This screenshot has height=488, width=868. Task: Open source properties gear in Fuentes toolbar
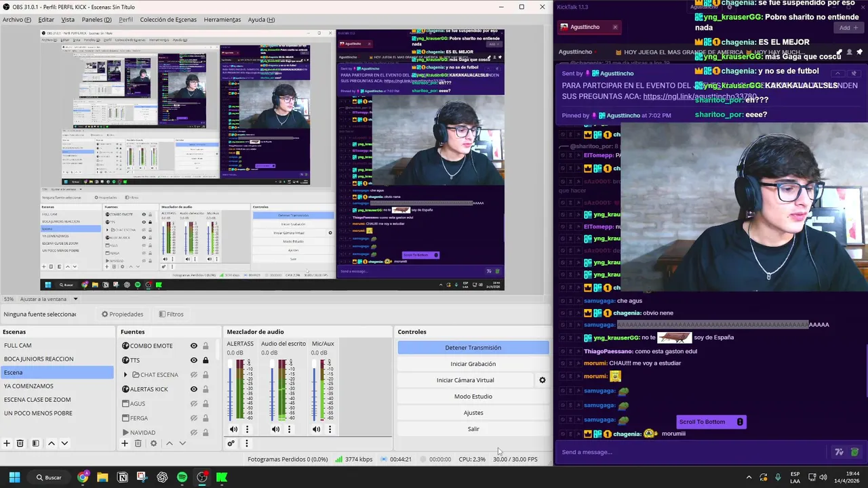(153, 443)
